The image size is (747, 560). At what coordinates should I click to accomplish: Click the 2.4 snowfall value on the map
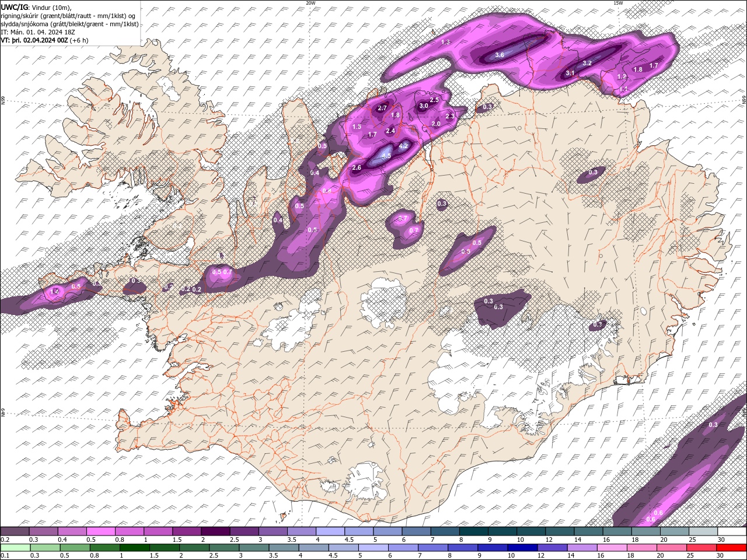pos(390,131)
